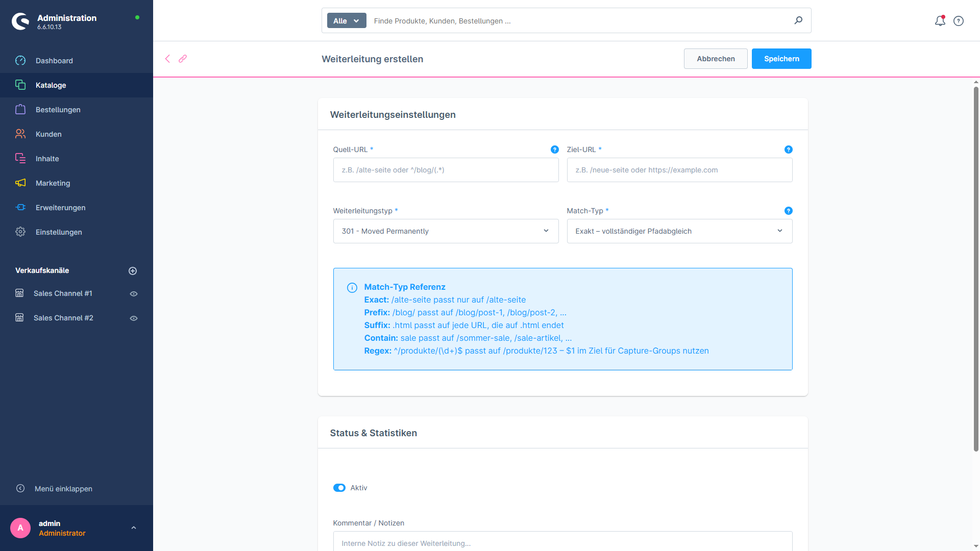Click the Inhalte layout icon
This screenshot has height=551, width=980.
[x=20, y=159]
